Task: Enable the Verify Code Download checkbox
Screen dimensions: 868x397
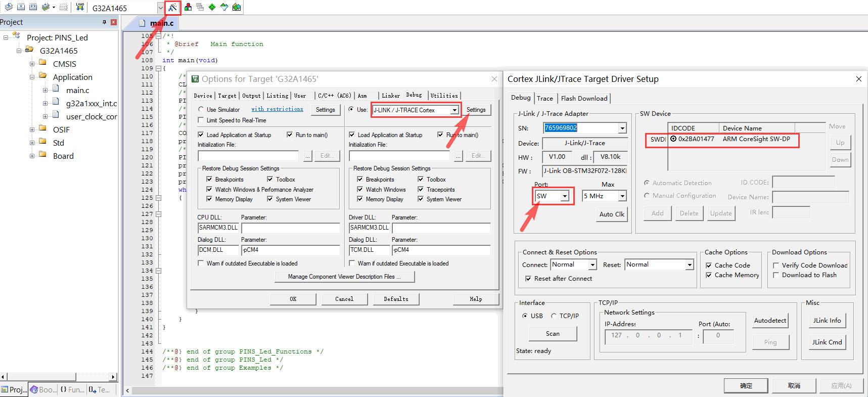Action: (x=776, y=266)
